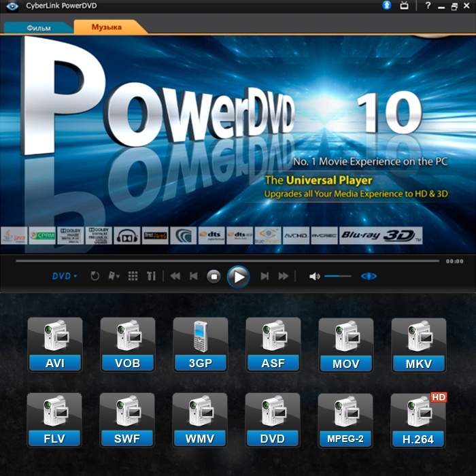
Task: Open the TV mode icon in title bar
Action: (404, 5)
